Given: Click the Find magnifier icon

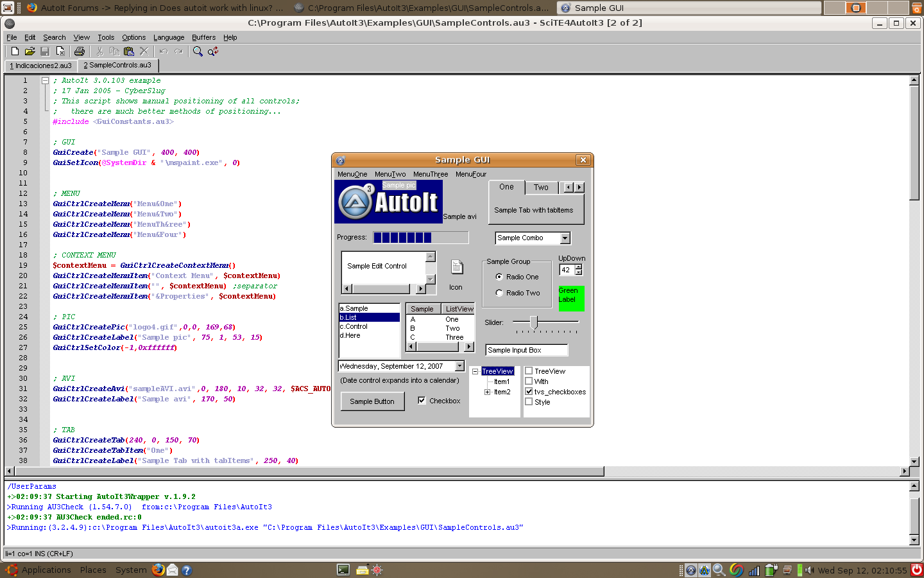Looking at the screenshot, I should pyautogui.click(x=198, y=51).
